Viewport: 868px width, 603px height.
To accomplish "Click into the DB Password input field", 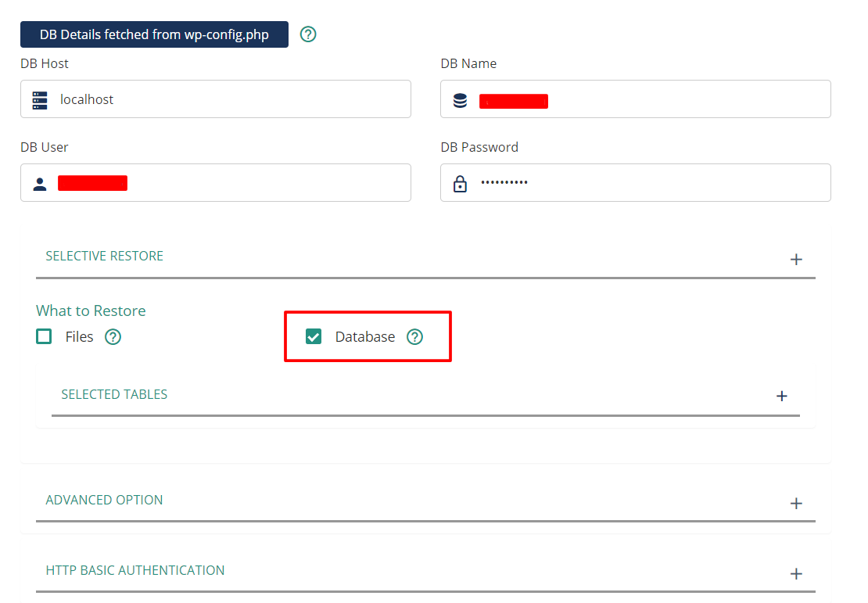I will click(636, 183).
